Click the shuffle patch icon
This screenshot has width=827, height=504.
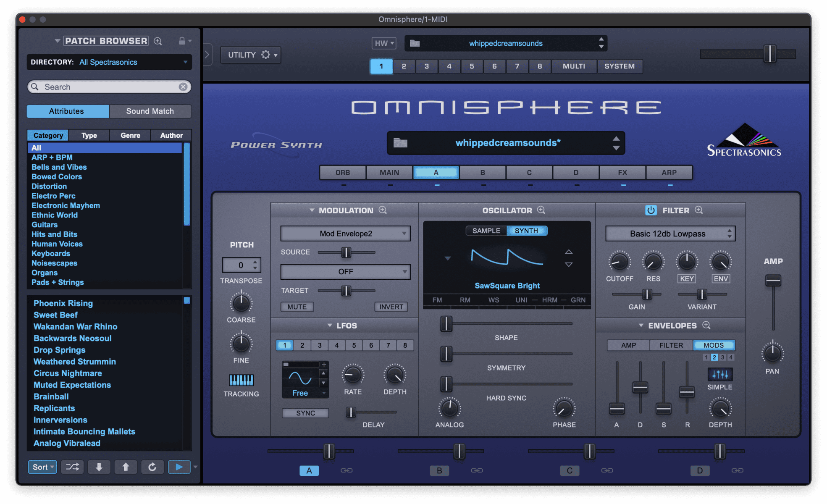[72, 467]
